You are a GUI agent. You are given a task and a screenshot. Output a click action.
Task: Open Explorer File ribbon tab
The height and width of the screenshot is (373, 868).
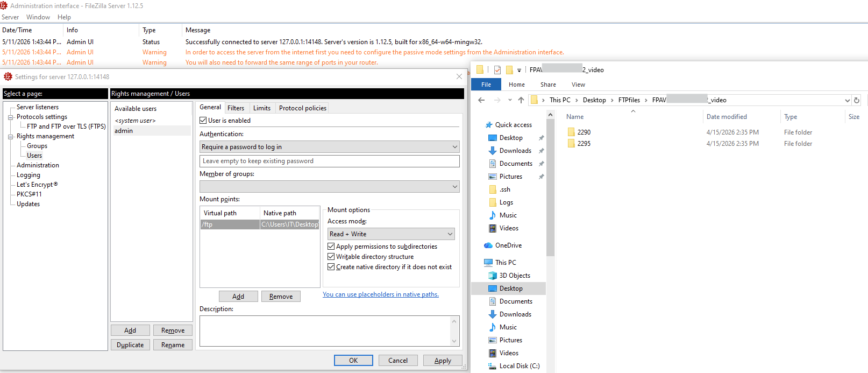point(486,85)
